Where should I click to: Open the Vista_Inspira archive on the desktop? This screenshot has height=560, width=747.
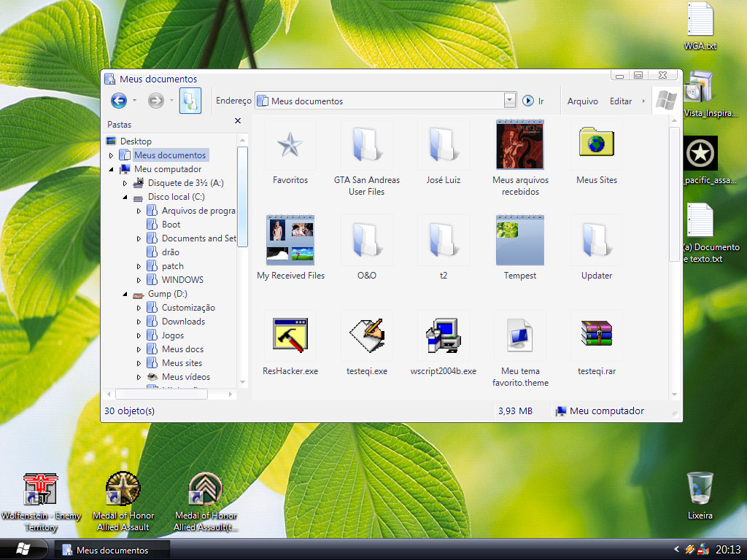click(x=700, y=86)
